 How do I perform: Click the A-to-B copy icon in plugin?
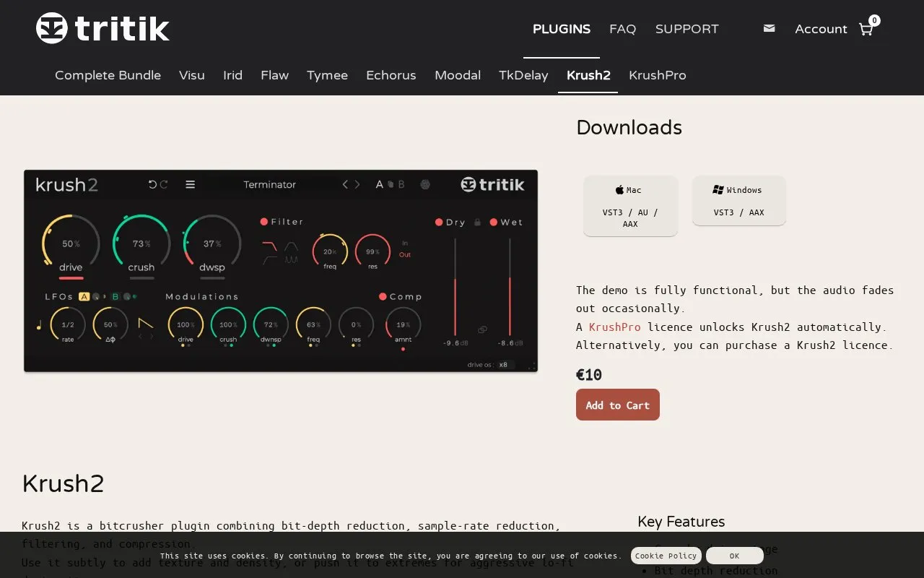coord(391,184)
